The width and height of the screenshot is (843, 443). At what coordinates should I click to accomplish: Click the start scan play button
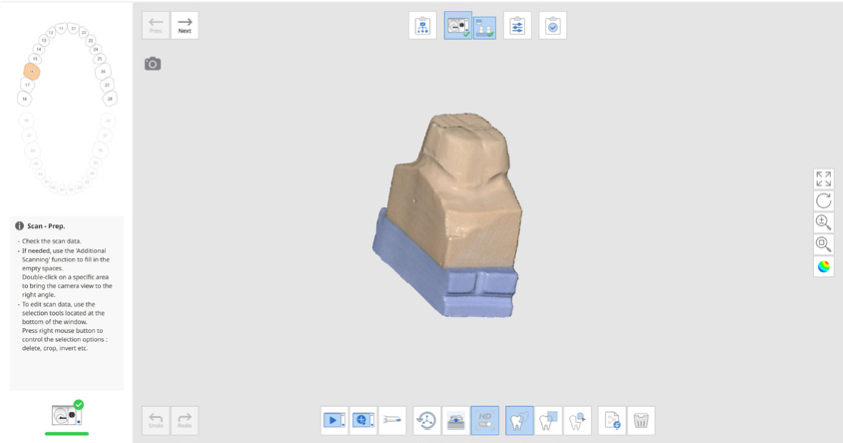pos(332,420)
